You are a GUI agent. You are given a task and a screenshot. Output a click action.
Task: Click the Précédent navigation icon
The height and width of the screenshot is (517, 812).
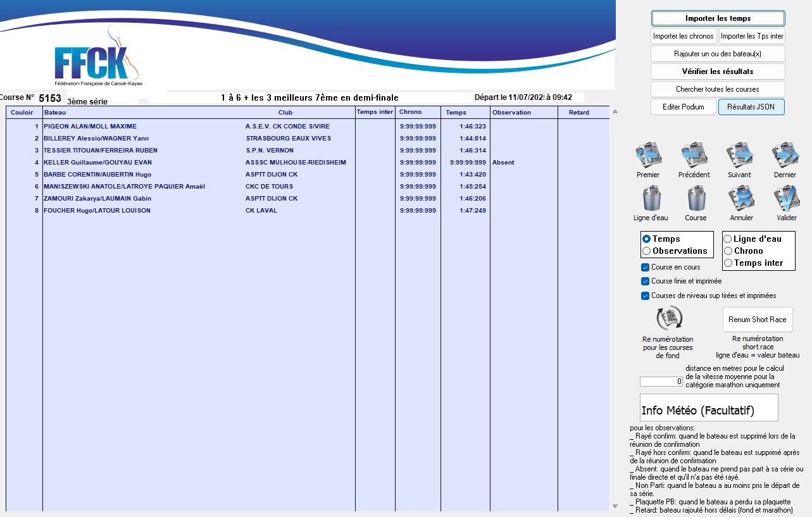(x=694, y=155)
